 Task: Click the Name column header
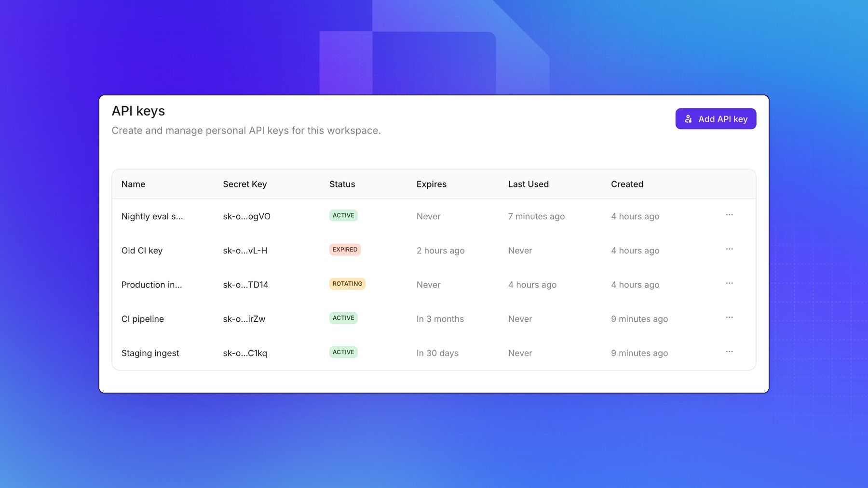tap(133, 184)
